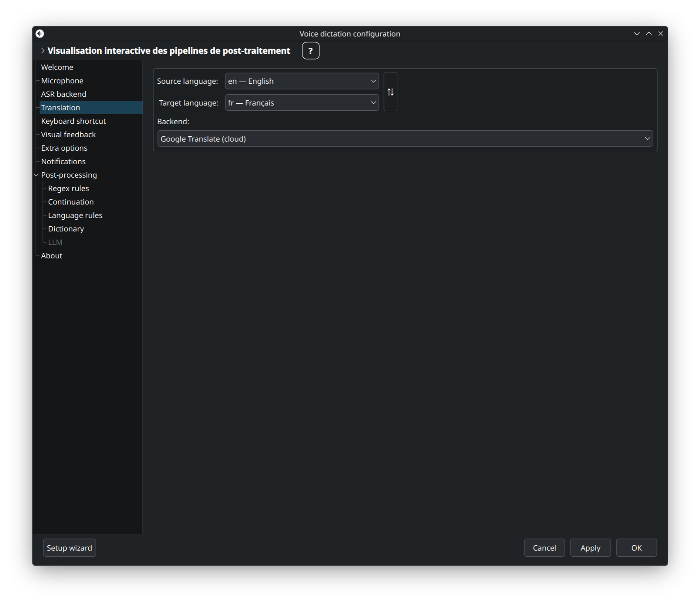Image resolution: width=700 pixels, height=604 pixels.
Task: Open the Target language dropdown
Action: (x=302, y=103)
